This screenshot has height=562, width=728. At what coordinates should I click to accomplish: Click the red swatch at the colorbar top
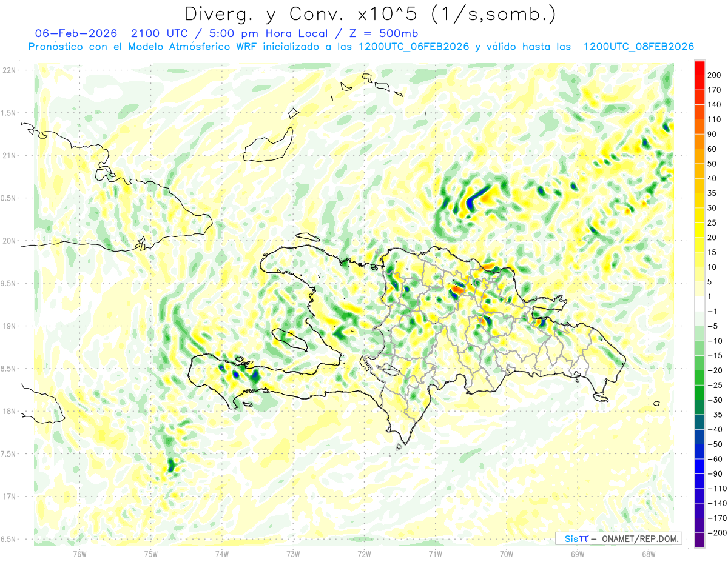point(699,67)
